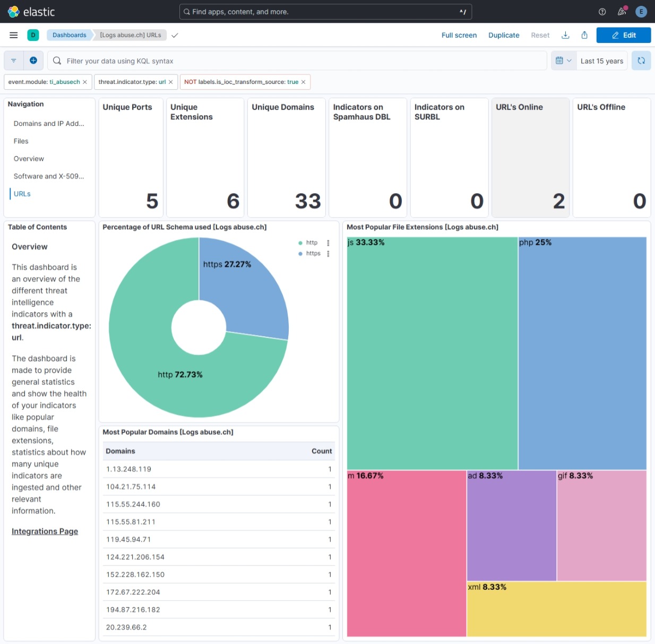This screenshot has width=655, height=644.
Task: Remove the event.module ti_abusech filter
Action: (85, 82)
